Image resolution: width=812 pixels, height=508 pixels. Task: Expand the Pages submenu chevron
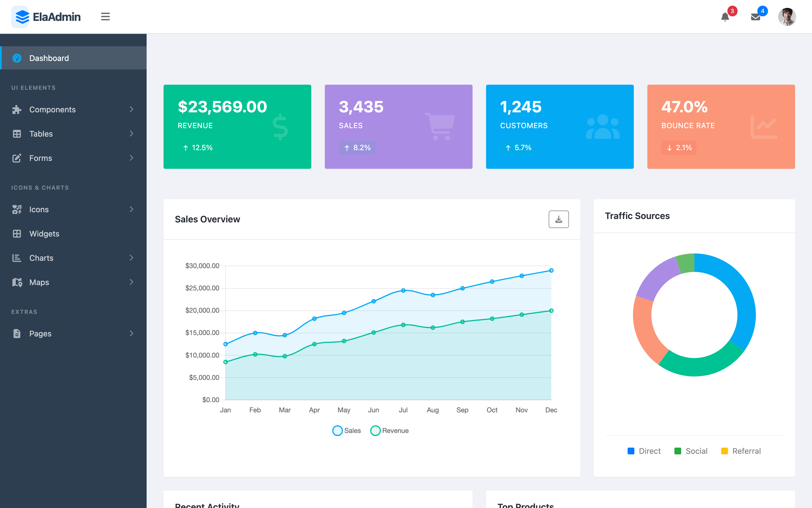(x=132, y=333)
